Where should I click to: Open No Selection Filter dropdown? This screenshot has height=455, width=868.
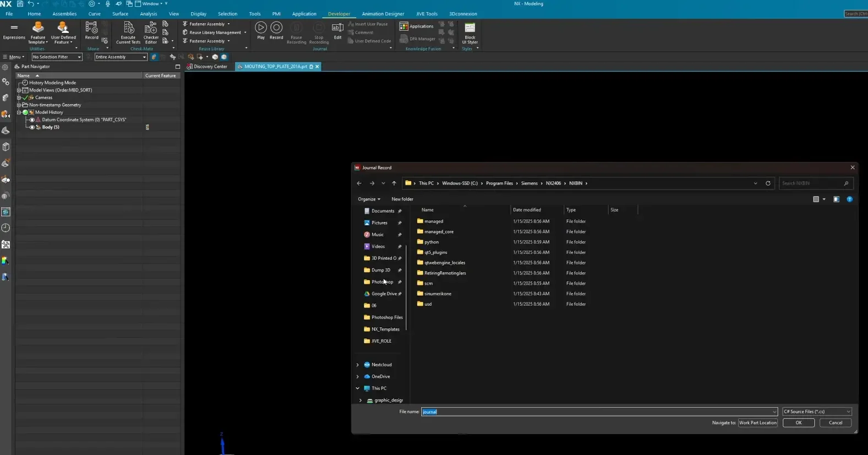click(x=57, y=57)
